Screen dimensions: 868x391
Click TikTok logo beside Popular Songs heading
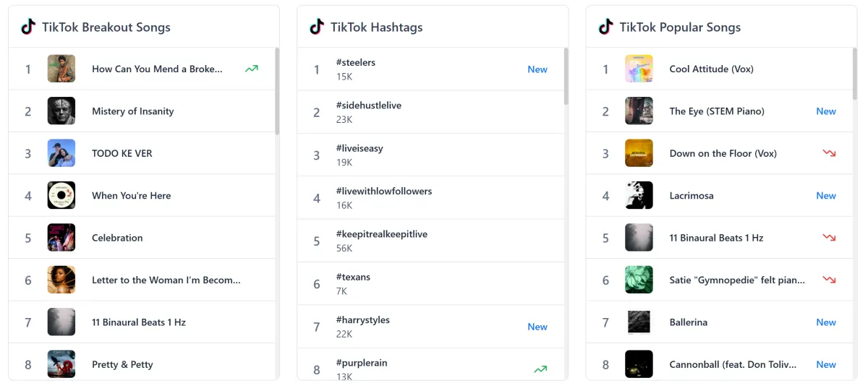pyautogui.click(x=605, y=27)
